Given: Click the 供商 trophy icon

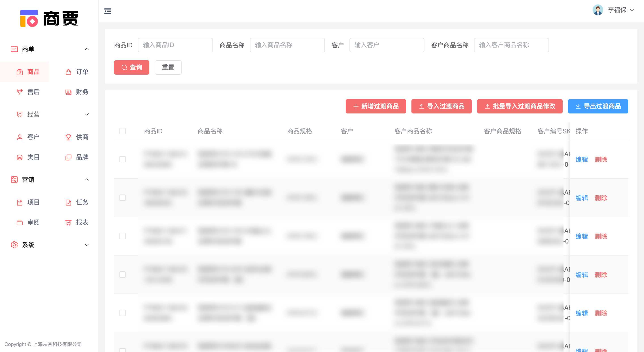Looking at the screenshot, I should coord(68,137).
